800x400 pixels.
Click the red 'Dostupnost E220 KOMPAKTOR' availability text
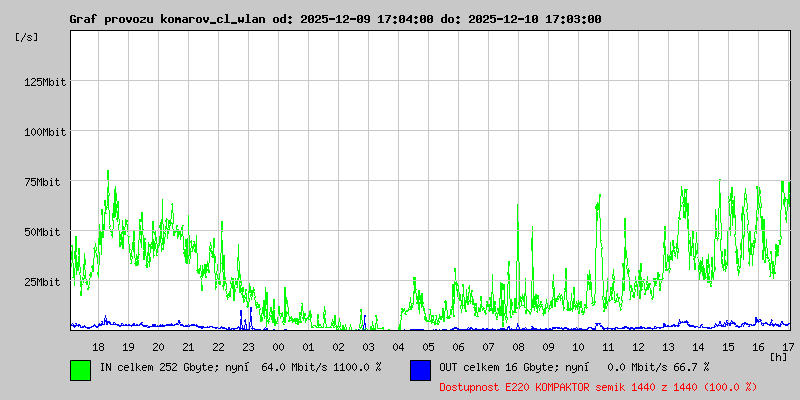pos(598,387)
